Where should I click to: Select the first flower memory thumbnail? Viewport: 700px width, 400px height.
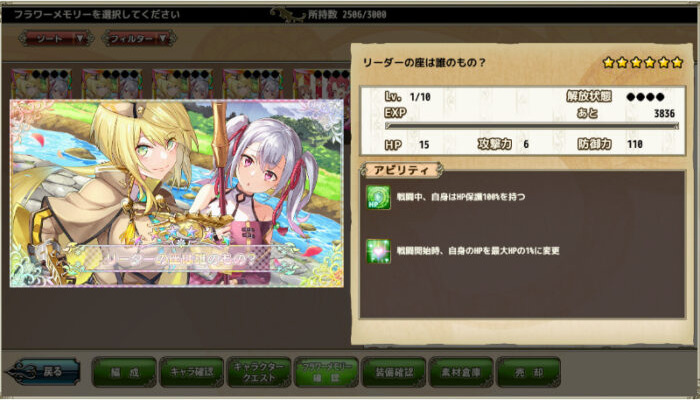(x=42, y=84)
